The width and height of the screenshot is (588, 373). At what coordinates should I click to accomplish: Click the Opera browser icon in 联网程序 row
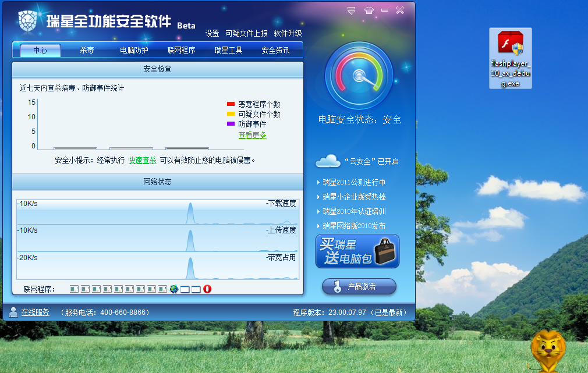[207, 289]
